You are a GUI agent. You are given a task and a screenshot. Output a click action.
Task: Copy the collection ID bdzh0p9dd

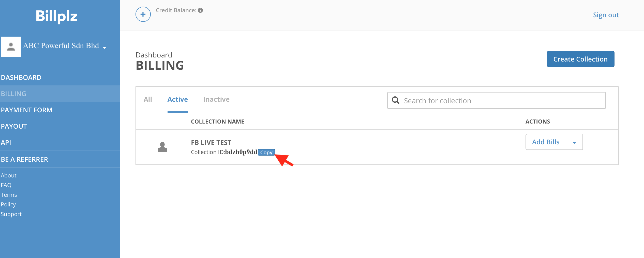[266, 152]
